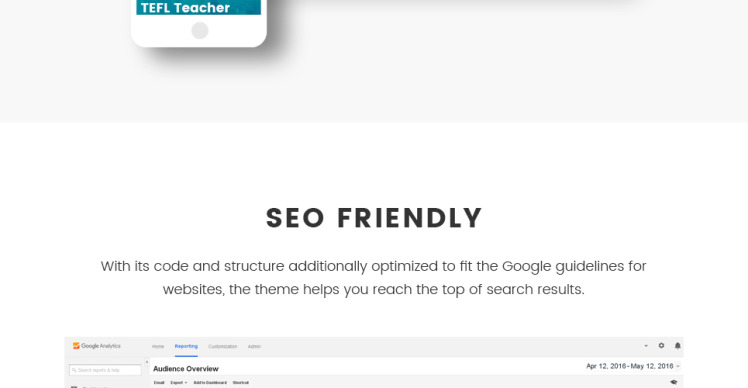Open the Home tab in Analytics
Viewport: 748px width, 388px height.
[x=158, y=346]
